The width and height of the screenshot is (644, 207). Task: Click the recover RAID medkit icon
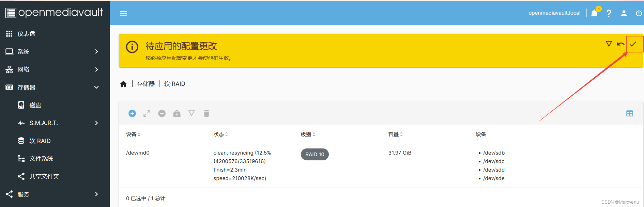click(x=177, y=113)
